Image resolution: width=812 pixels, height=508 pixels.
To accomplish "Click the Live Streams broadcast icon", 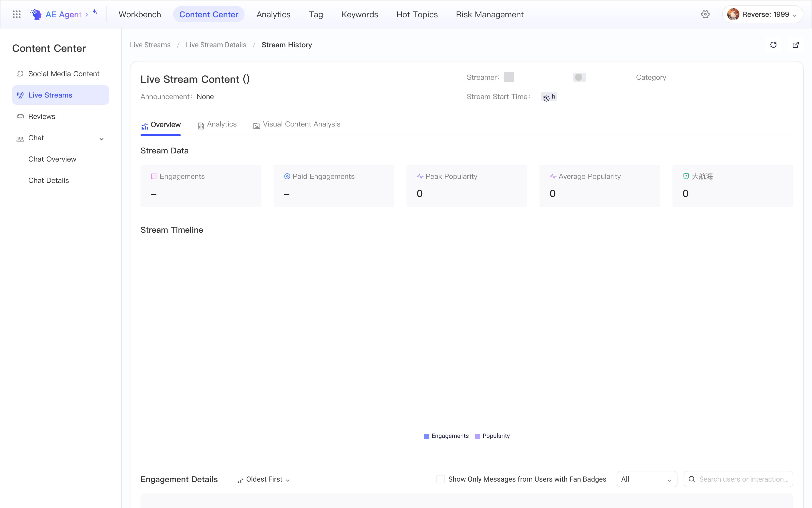I will click(x=20, y=95).
